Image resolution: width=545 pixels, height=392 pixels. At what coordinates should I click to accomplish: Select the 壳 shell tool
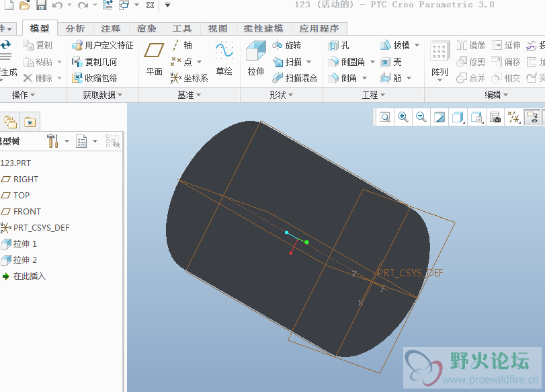pyautogui.click(x=391, y=62)
